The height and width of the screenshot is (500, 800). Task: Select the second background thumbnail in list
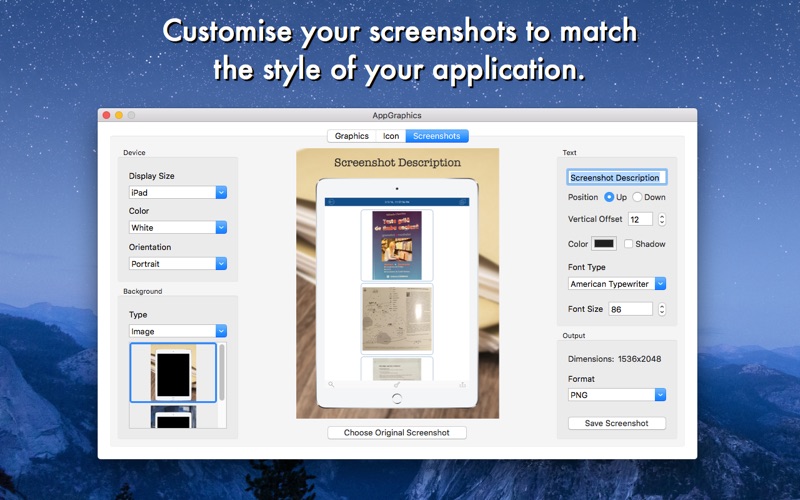(x=173, y=416)
